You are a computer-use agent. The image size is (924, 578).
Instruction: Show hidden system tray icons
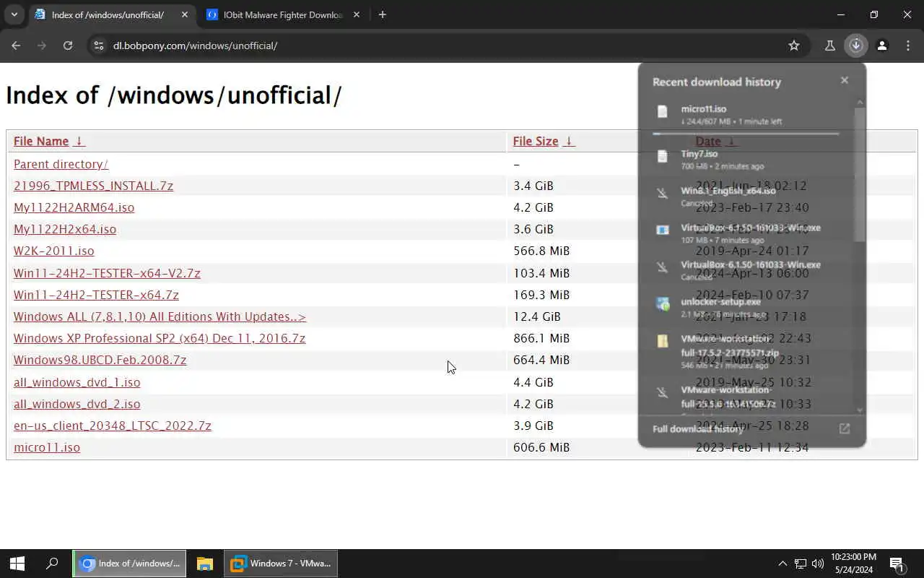[783, 564]
